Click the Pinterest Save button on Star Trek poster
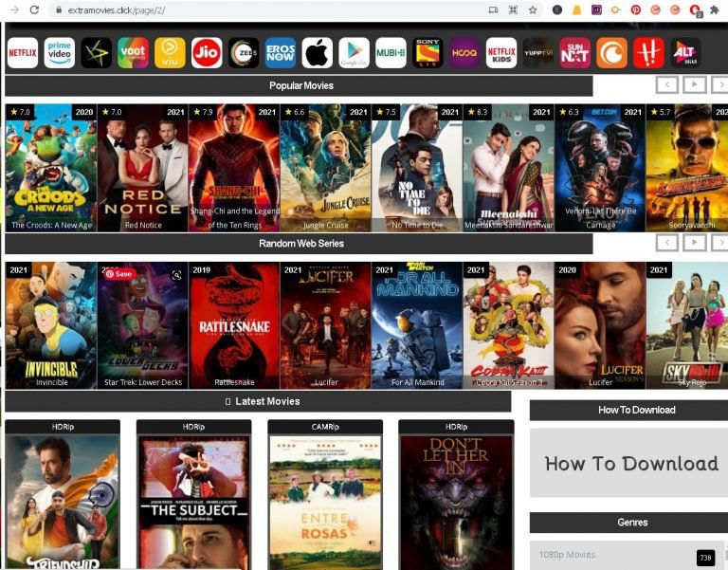728x570 pixels. pos(118,274)
